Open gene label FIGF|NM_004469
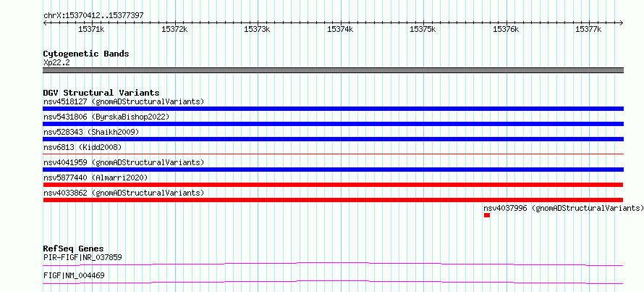 pyautogui.click(x=74, y=275)
